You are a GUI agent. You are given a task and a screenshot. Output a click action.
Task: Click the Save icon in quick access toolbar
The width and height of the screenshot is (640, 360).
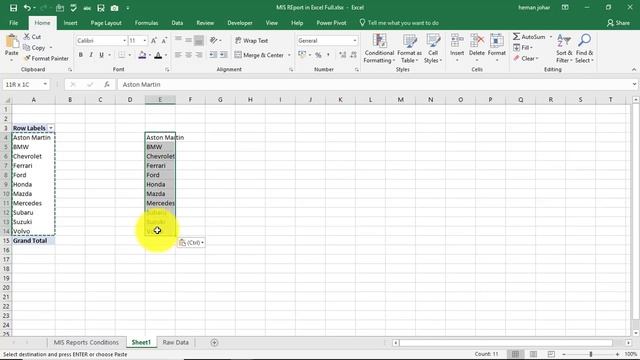[13, 8]
